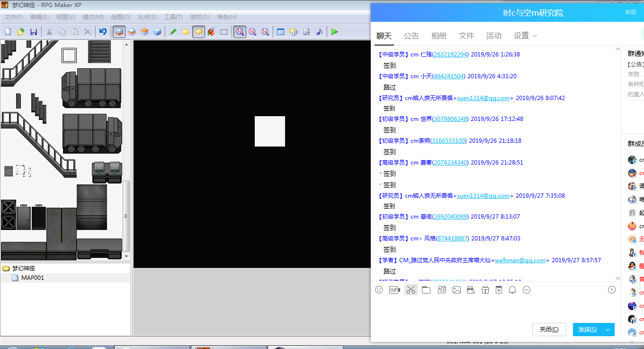644x349 pixels.
Task: Start the Playtest with the green arrow
Action: (335, 32)
